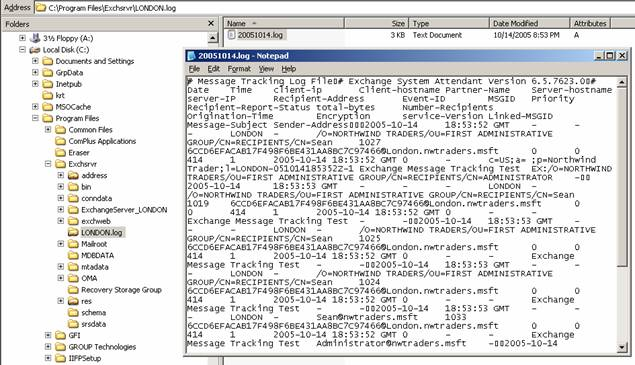
Task: Click the ExchangeServer_LONDON folder icon
Action: pyautogui.click(x=73, y=210)
